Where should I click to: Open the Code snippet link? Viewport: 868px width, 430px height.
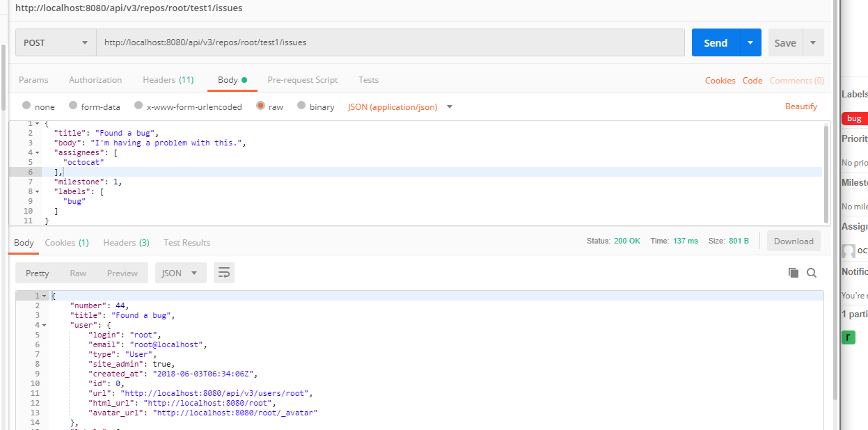click(x=752, y=81)
